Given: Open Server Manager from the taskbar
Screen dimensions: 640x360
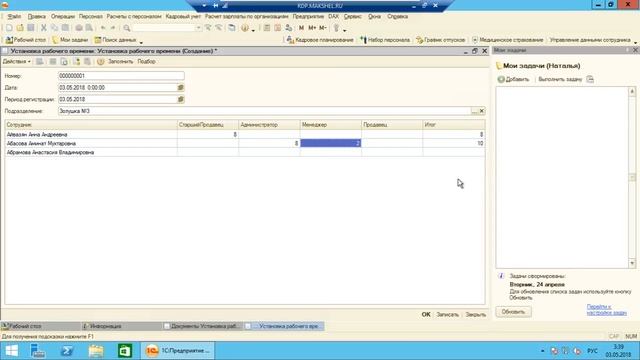Looking at the screenshot, I should [x=38, y=351].
